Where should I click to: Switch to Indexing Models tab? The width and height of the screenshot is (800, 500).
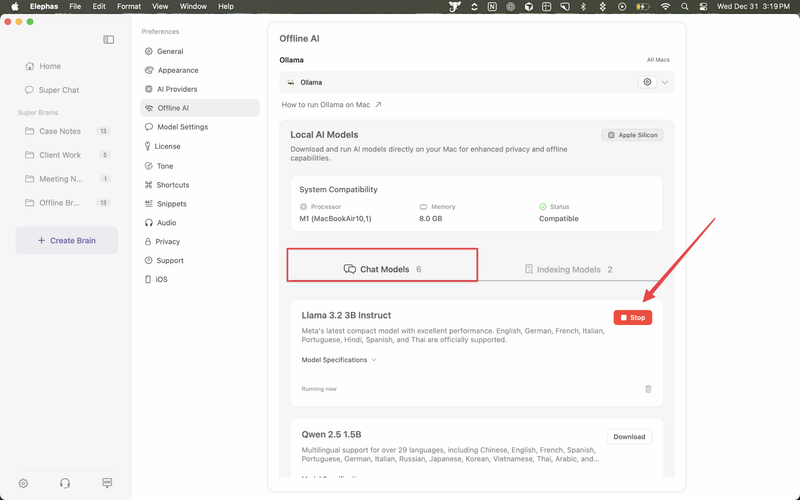pyautogui.click(x=568, y=269)
